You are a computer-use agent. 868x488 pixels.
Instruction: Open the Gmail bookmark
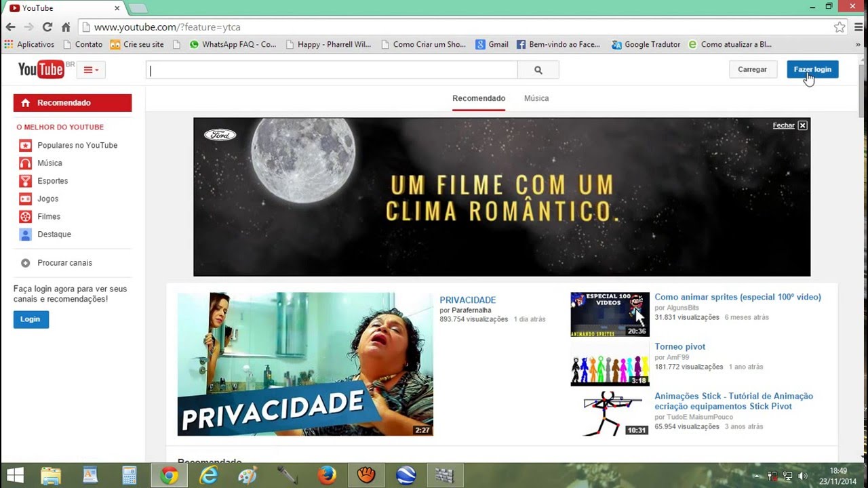[x=492, y=45]
